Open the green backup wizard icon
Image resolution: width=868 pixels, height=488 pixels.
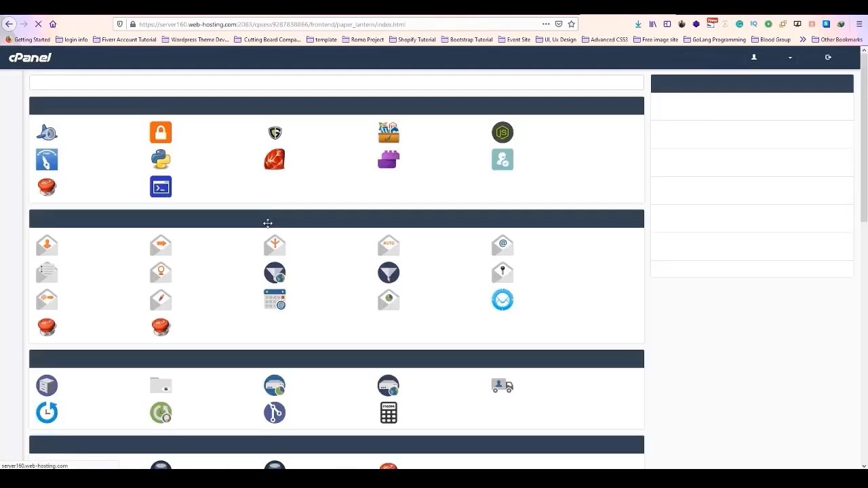[x=161, y=413]
